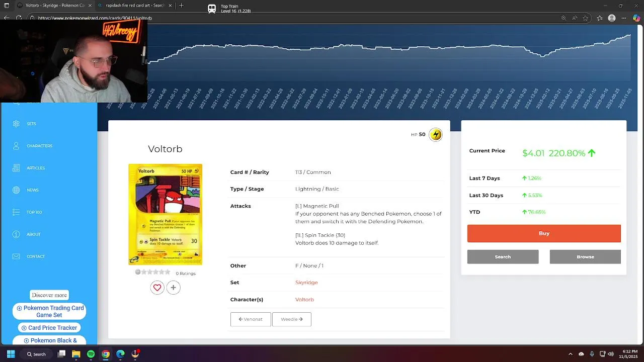Click the Discover more label
644x362 pixels.
(49, 295)
